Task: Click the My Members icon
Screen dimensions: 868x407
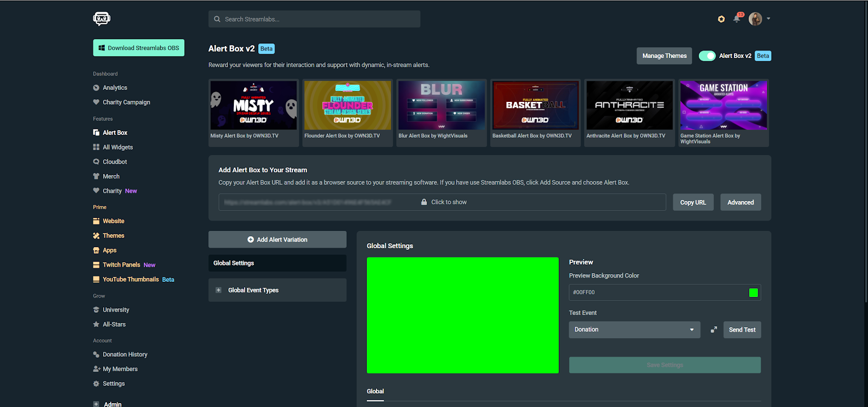Action: (97, 369)
